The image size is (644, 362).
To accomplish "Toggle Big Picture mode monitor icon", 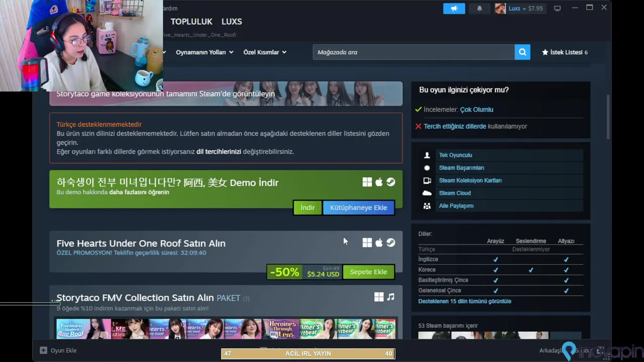I will 557,9.
